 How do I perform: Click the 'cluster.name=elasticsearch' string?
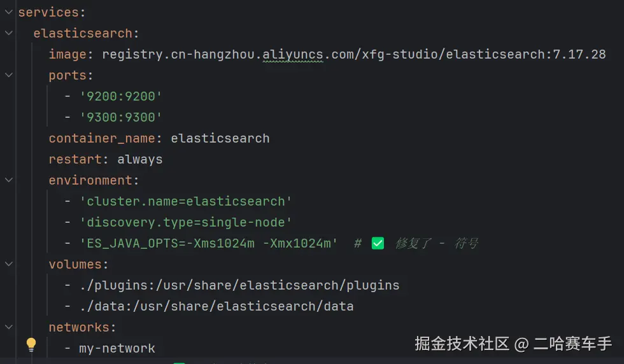click(185, 201)
